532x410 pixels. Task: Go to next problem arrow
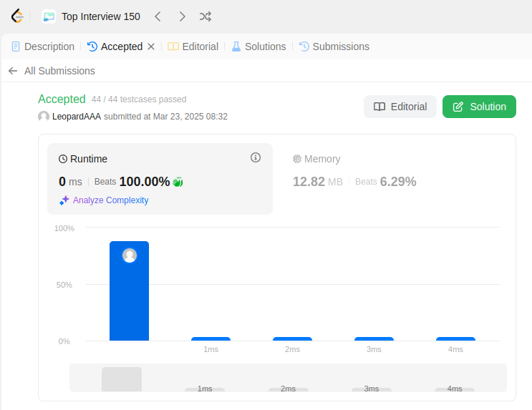(x=182, y=16)
